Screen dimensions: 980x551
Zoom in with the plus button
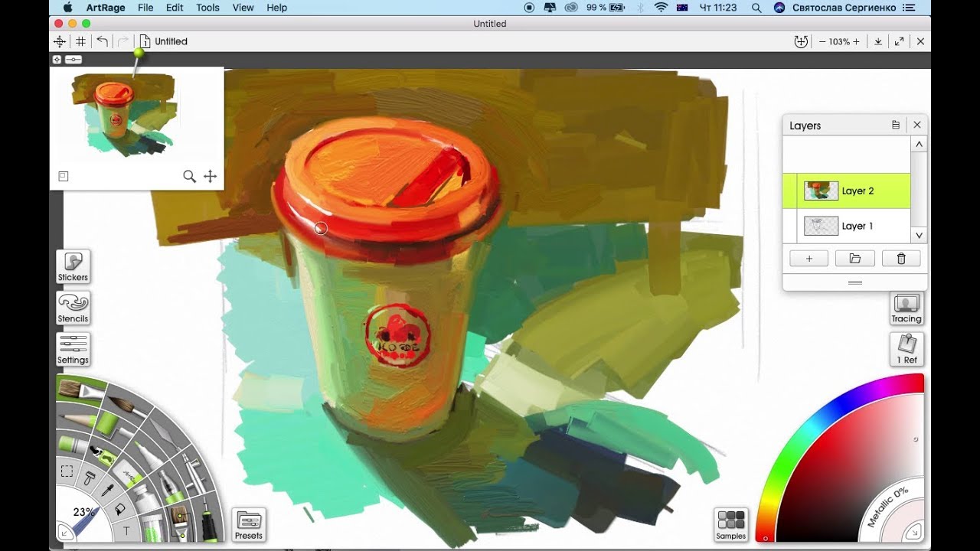[856, 41]
